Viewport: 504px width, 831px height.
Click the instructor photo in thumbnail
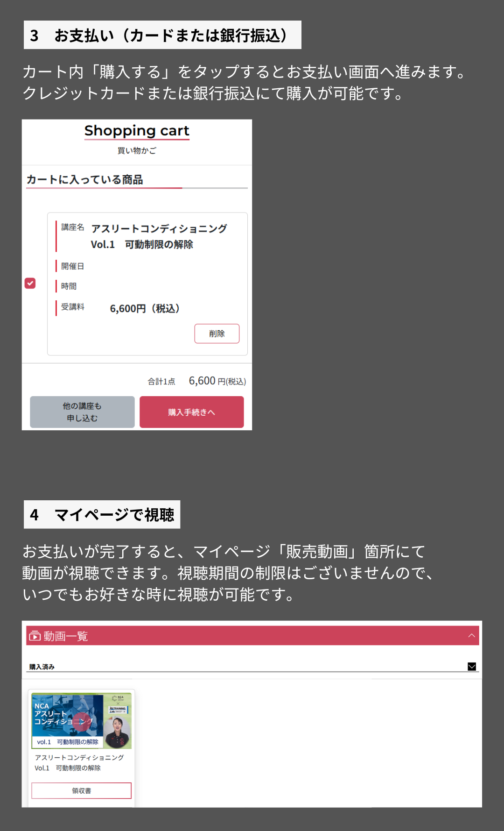point(117,732)
